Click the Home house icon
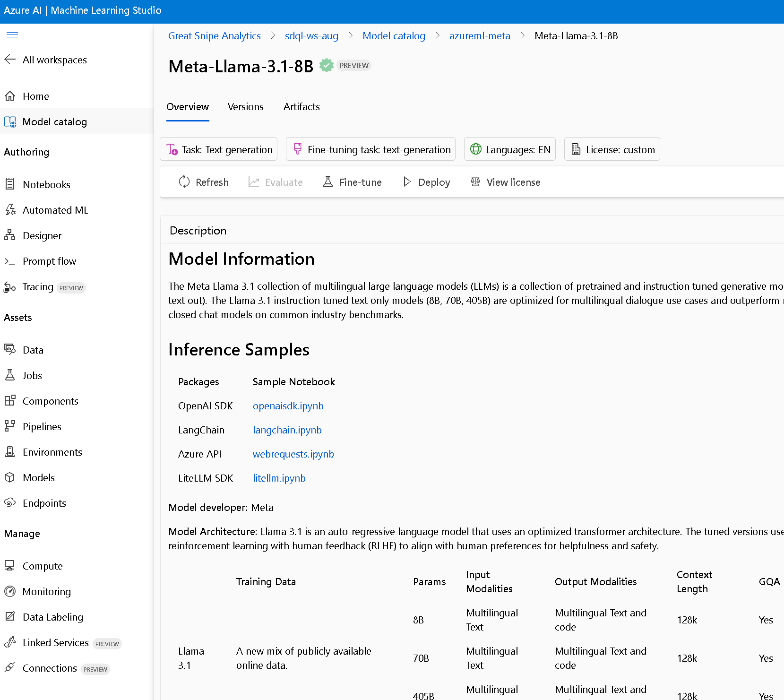The height and width of the screenshot is (700, 784). tap(10, 96)
